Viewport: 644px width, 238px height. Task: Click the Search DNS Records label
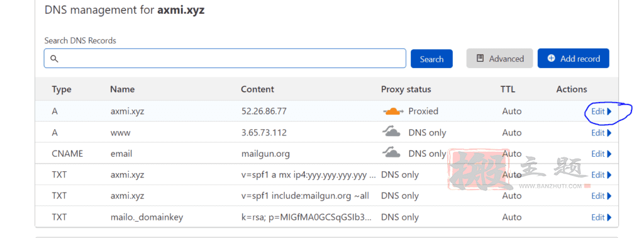pyautogui.click(x=80, y=41)
